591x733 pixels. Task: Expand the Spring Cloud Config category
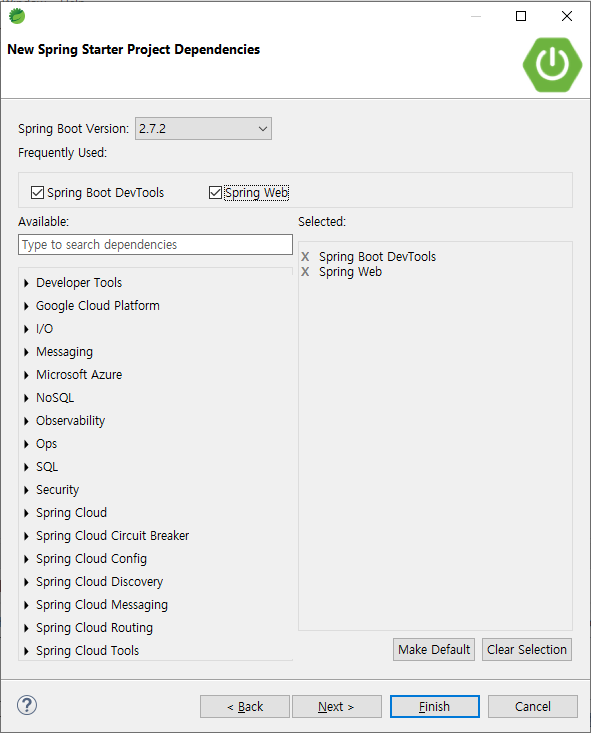click(x=26, y=559)
